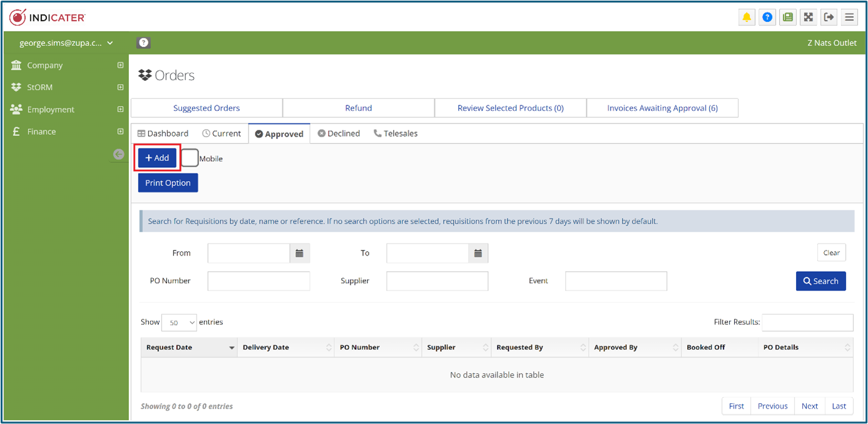The height and width of the screenshot is (424, 868).
Task: Open the green news icon in header
Action: (x=788, y=17)
